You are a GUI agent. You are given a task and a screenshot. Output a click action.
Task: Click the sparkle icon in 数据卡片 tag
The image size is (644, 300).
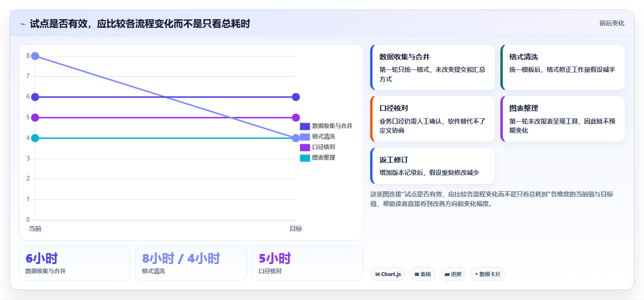pos(476,275)
